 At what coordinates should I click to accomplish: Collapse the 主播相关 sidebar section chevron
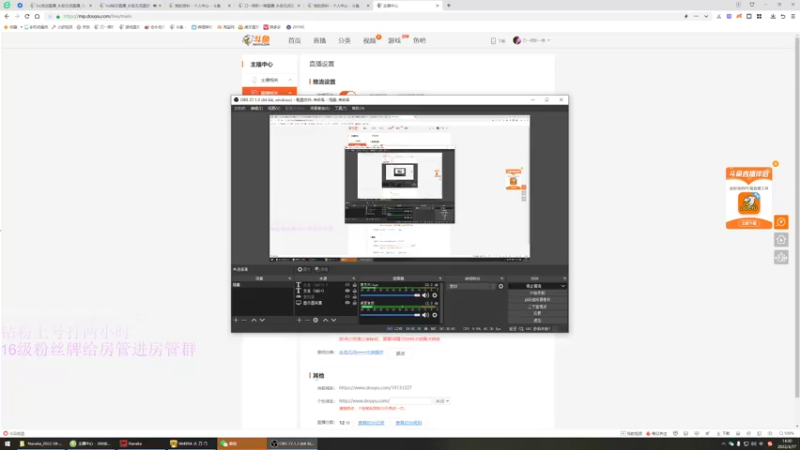[x=290, y=80]
